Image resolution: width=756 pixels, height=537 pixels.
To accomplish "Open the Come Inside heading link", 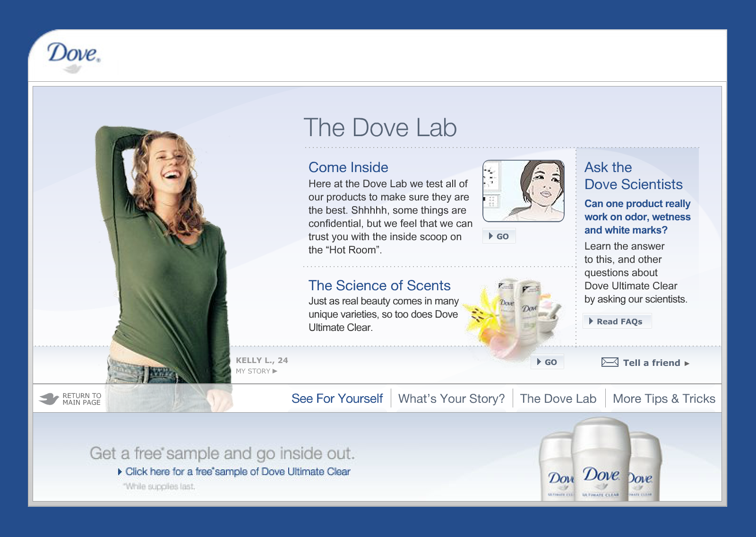I will 348,167.
